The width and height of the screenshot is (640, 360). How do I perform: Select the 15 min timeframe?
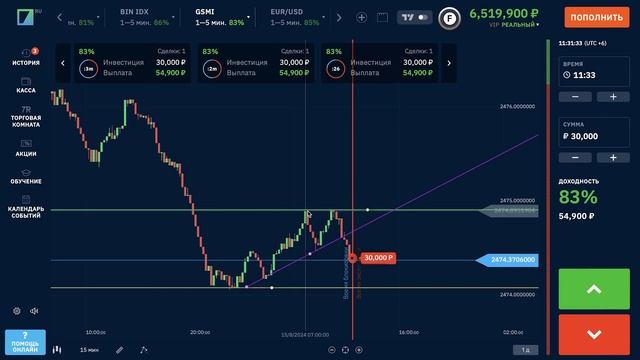pyautogui.click(x=89, y=350)
